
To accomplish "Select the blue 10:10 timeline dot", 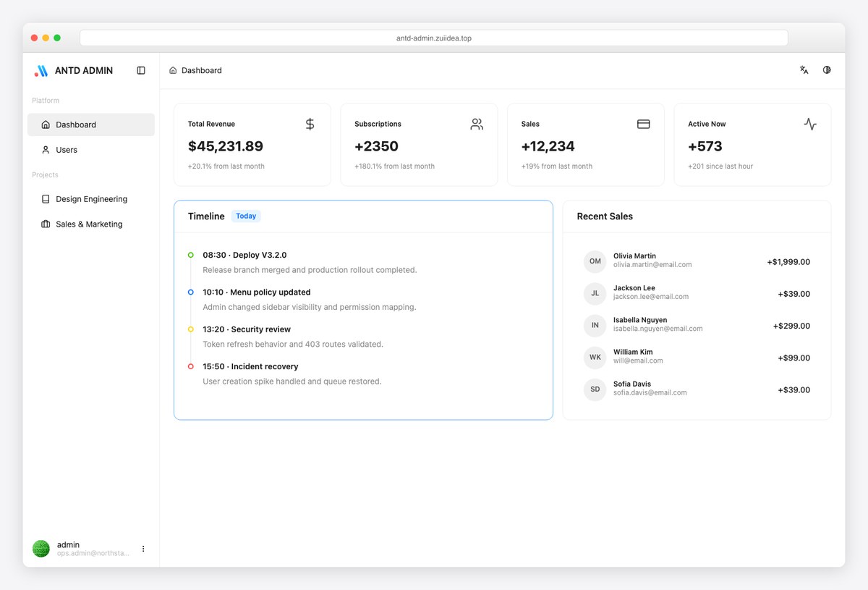I will coord(191,292).
